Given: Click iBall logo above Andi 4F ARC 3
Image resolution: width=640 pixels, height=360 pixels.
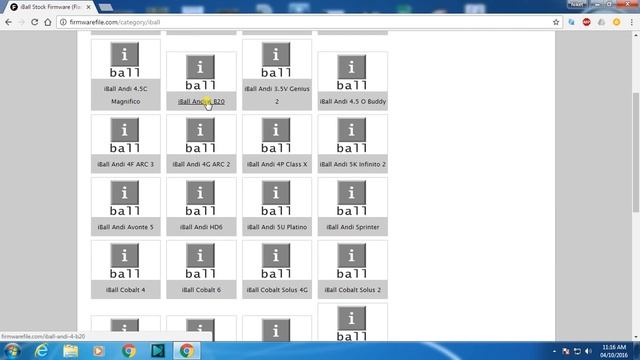Looking at the screenshot, I should [x=125, y=135].
